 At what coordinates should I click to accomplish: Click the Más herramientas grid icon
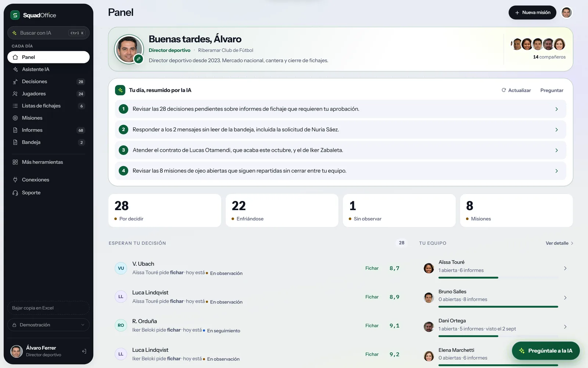click(15, 162)
